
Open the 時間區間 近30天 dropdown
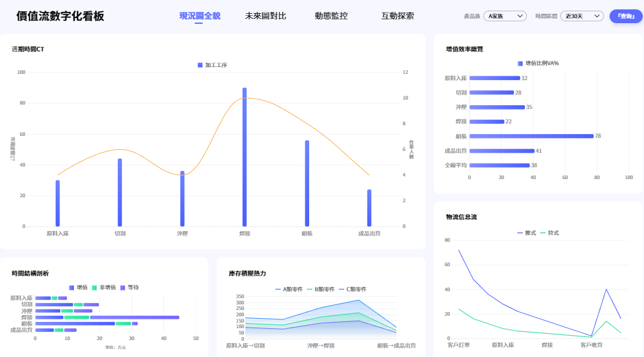click(x=582, y=16)
